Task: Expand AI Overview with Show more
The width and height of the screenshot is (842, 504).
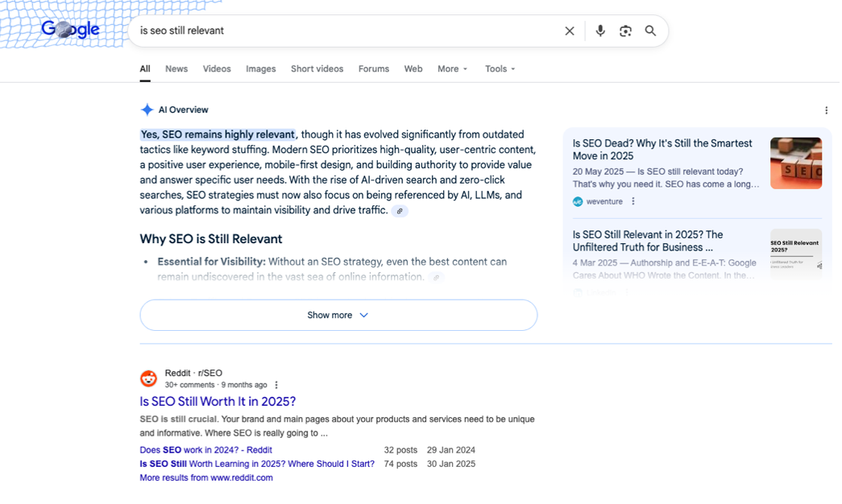Action: coord(338,315)
